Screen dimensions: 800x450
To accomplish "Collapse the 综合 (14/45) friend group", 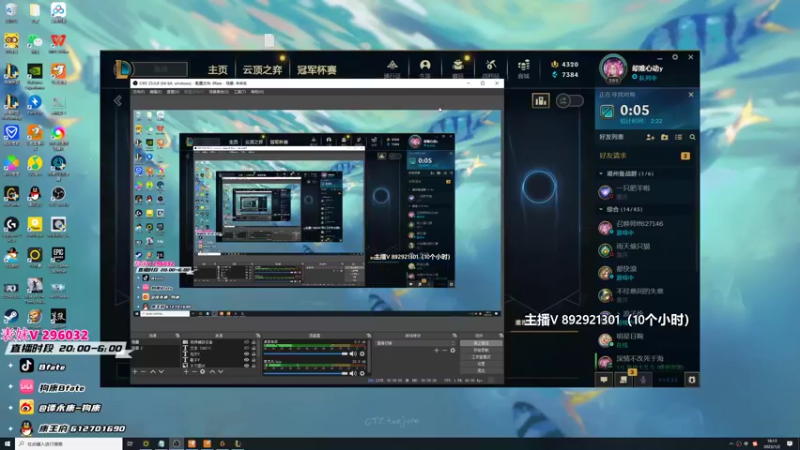I will [x=601, y=210].
